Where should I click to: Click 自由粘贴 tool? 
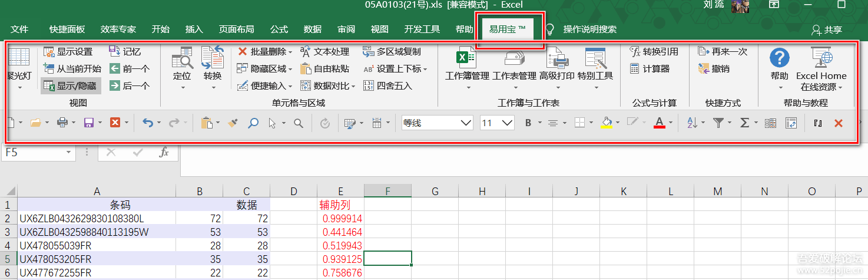[x=324, y=69]
